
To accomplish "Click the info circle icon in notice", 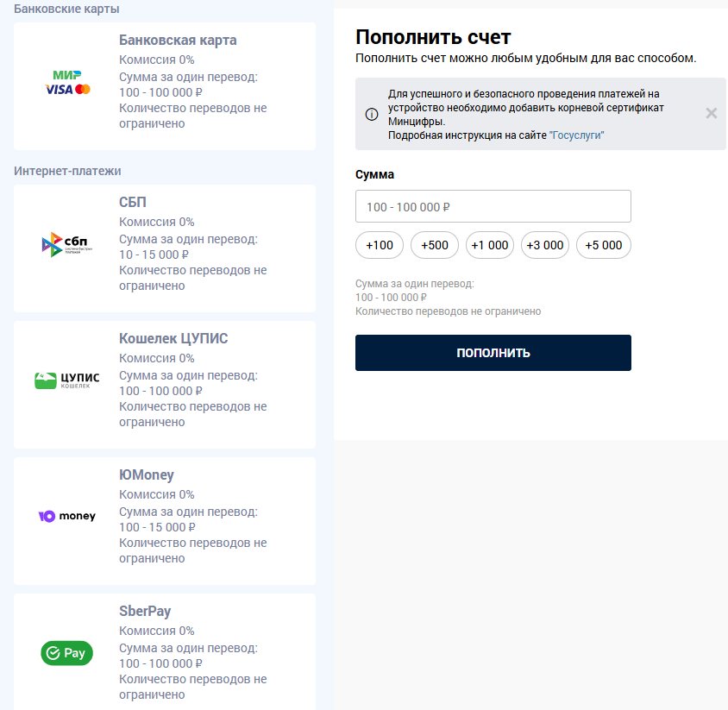I will [x=372, y=114].
